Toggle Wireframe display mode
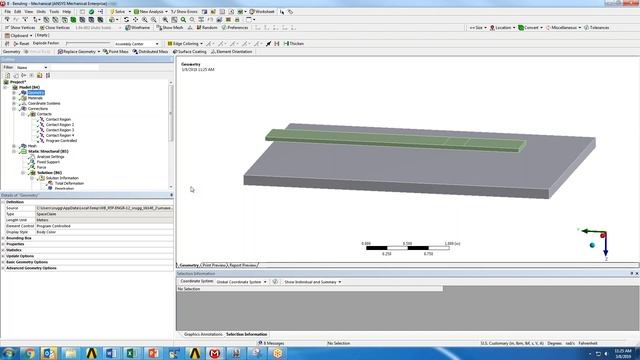The height and width of the screenshot is (360, 640). click(x=138, y=28)
